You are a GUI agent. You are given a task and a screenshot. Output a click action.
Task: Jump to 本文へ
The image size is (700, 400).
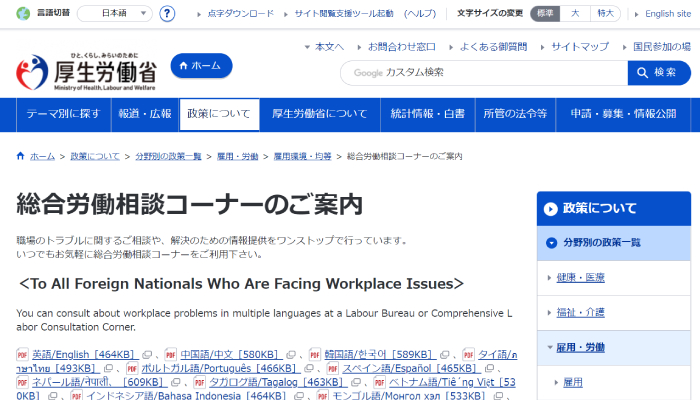[329, 46]
